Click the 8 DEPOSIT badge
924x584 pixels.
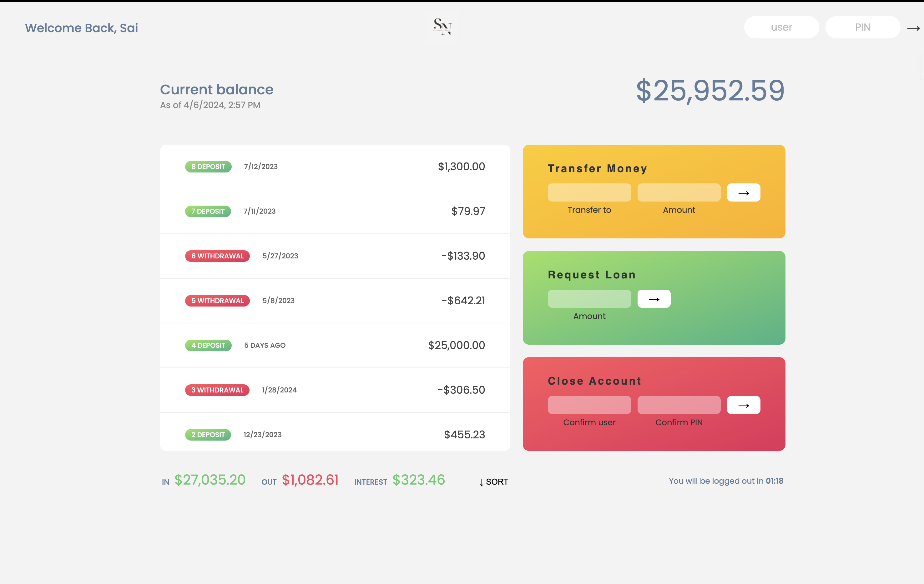[x=208, y=167]
